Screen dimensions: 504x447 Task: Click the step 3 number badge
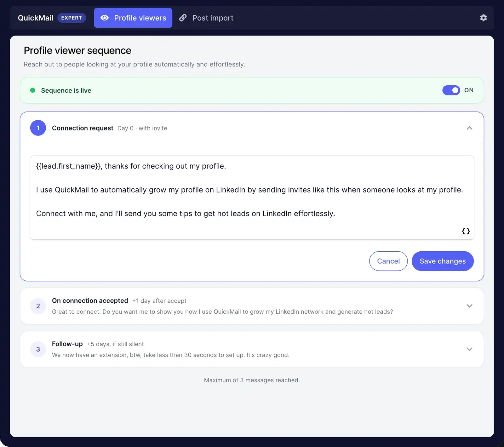(38, 349)
